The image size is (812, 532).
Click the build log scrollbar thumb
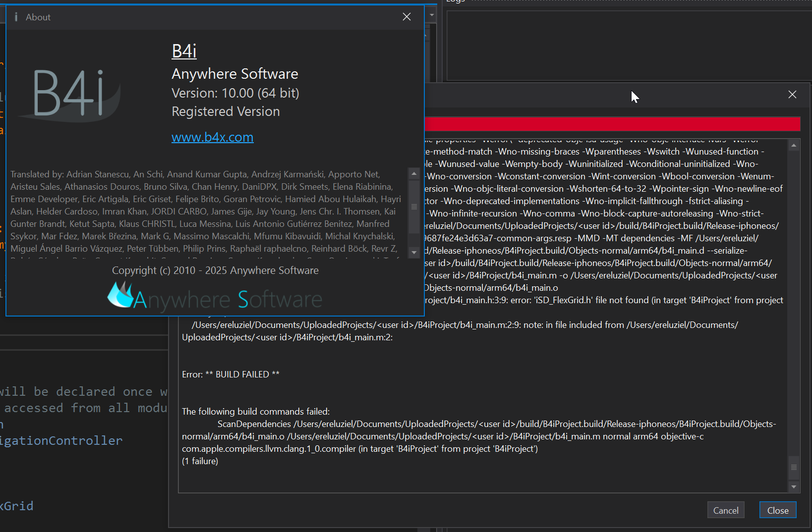tap(794, 468)
